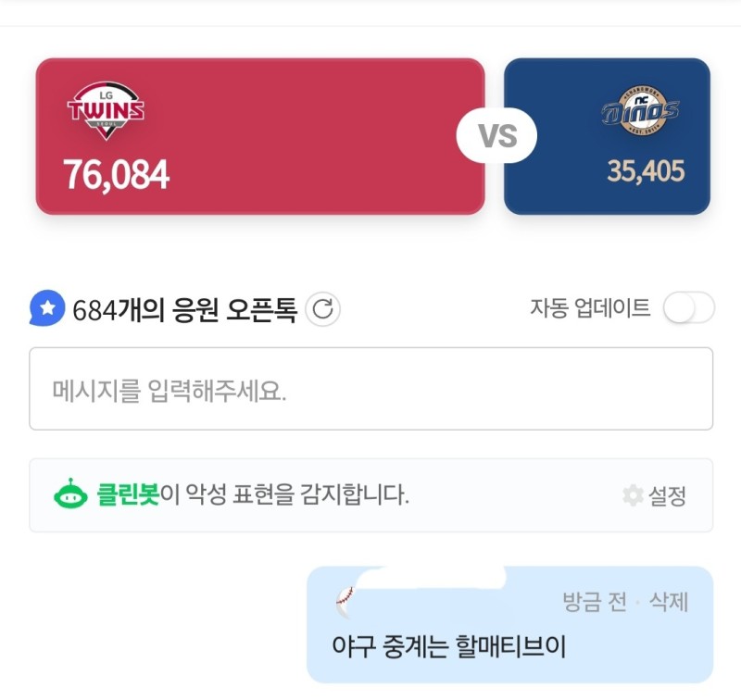The image size is (741, 700).
Task: Focus the 메시지를 입력해주세요 input field
Action: (x=370, y=389)
